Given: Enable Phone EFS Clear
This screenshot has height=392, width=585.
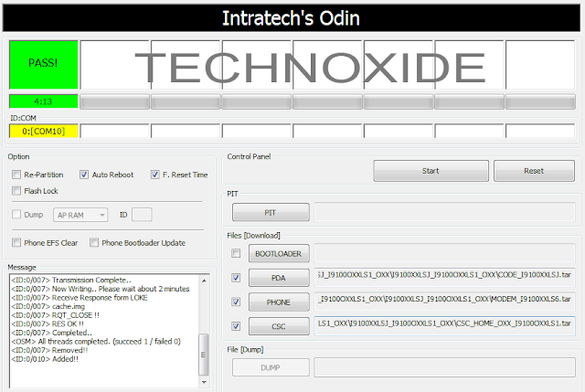Looking at the screenshot, I should (16, 243).
